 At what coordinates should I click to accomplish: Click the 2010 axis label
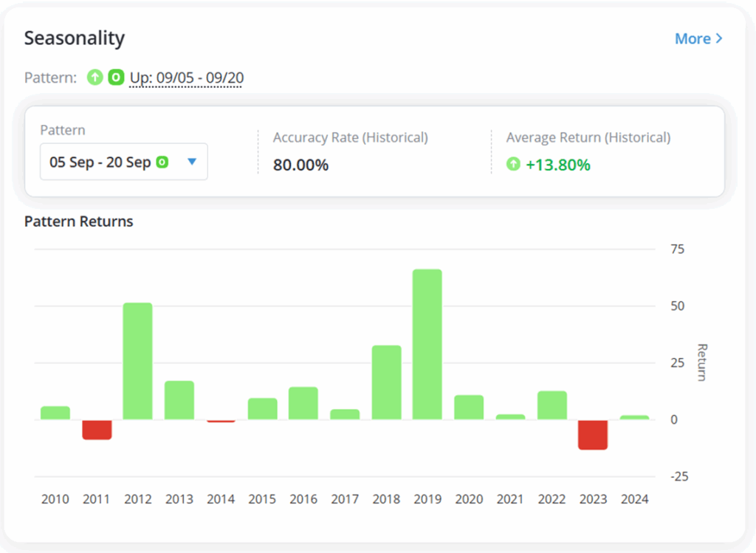[x=55, y=499]
